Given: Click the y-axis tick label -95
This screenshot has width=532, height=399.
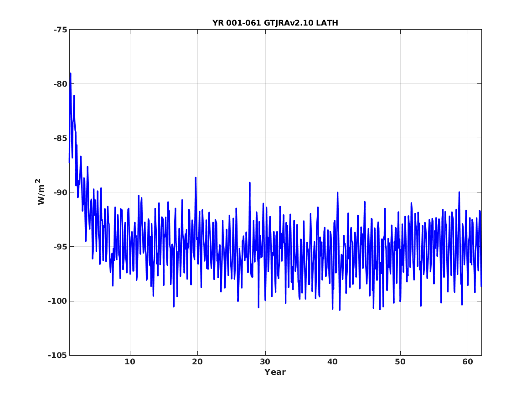Looking at the screenshot, I should coord(60,247).
